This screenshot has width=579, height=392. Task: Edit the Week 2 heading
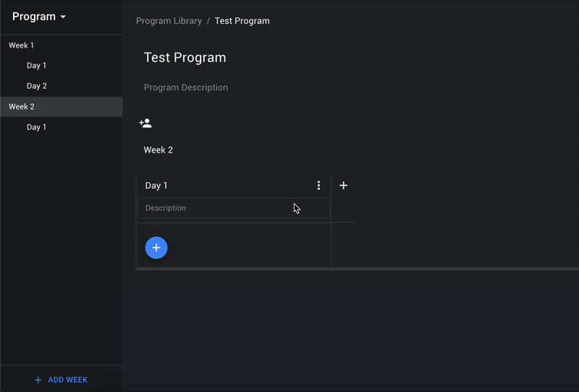158,150
